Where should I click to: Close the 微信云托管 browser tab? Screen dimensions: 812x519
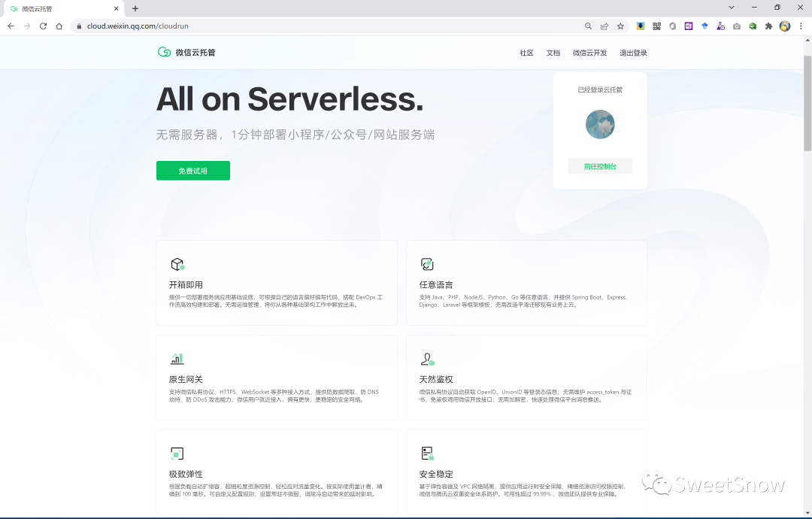[x=116, y=8]
